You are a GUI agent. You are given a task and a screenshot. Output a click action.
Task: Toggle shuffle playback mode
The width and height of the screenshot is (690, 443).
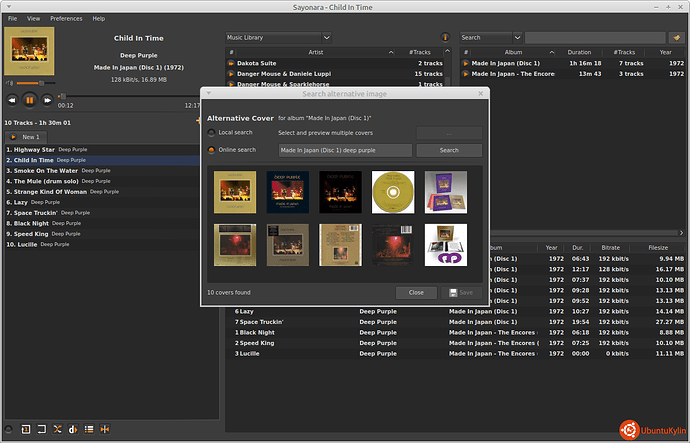[57, 429]
